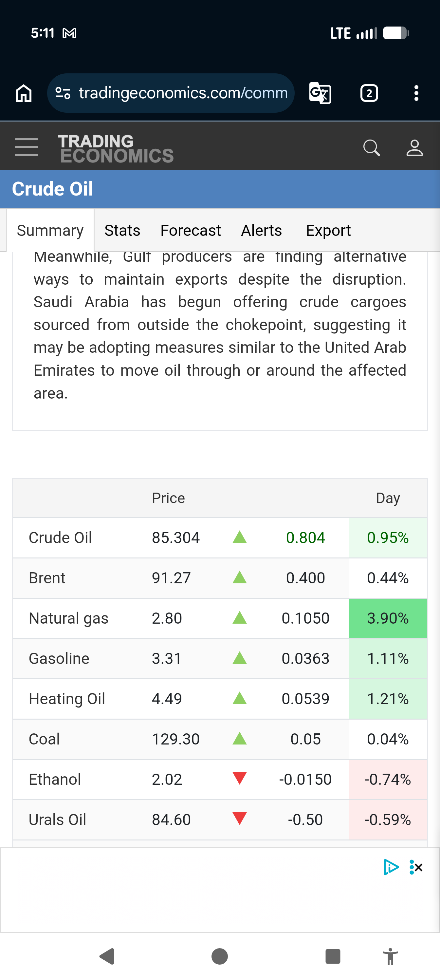
Task: Switch to the Stats tab
Action: [122, 231]
